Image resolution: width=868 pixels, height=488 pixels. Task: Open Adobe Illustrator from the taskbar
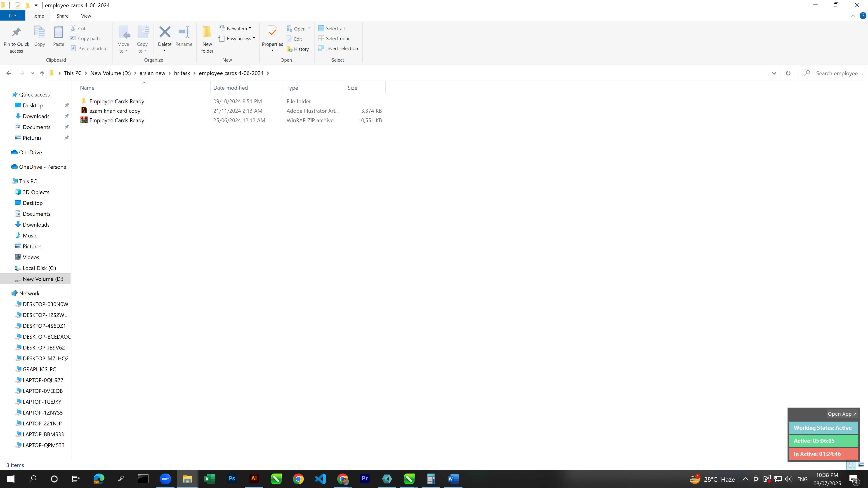pyautogui.click(x=254, y=479)
